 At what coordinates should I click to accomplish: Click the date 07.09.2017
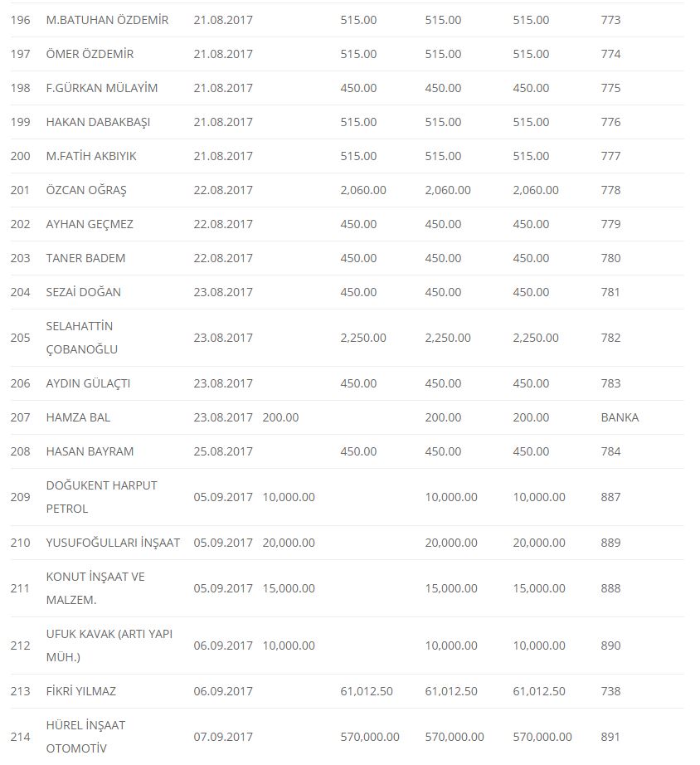point(223,737)
